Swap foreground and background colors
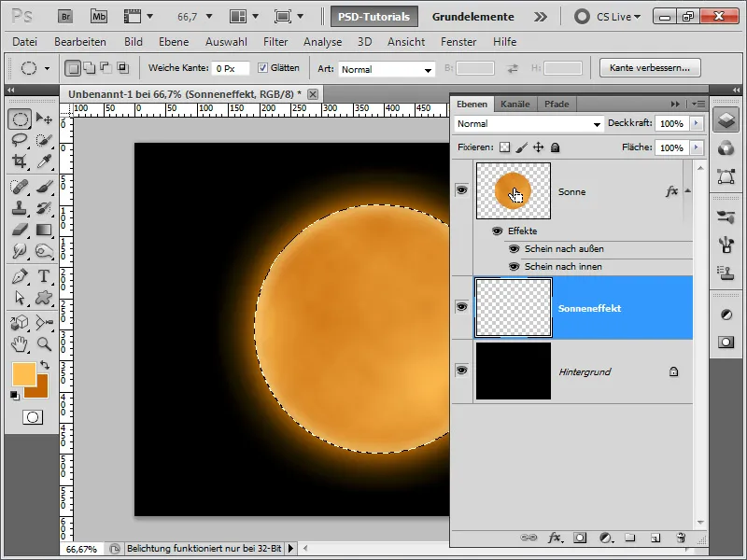This screenshot has height=560, width=747. click(44, 365)
